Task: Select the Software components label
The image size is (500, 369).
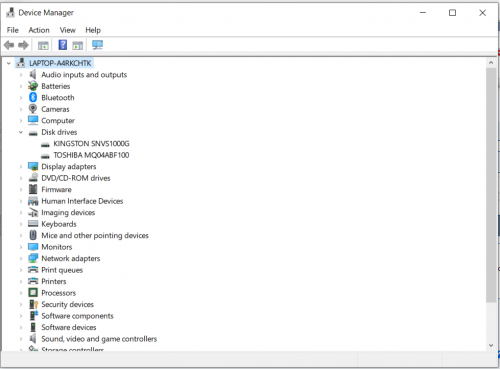Action: pos(77,316)
